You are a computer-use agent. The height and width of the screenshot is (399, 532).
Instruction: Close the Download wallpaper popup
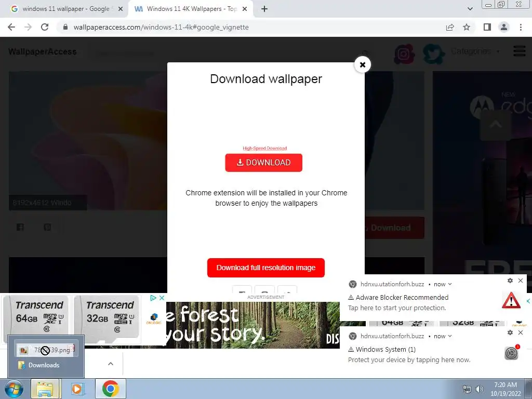[362, 64]
